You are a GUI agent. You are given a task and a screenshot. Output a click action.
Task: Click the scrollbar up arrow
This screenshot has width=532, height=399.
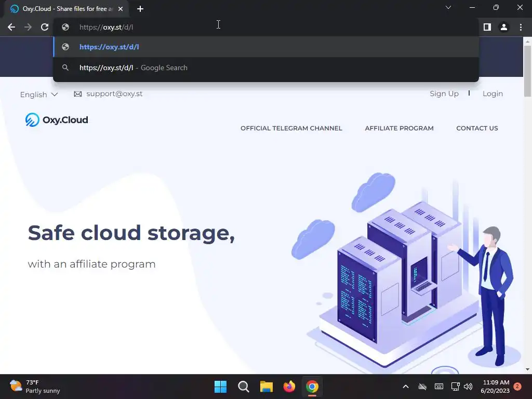coord(527,41)
